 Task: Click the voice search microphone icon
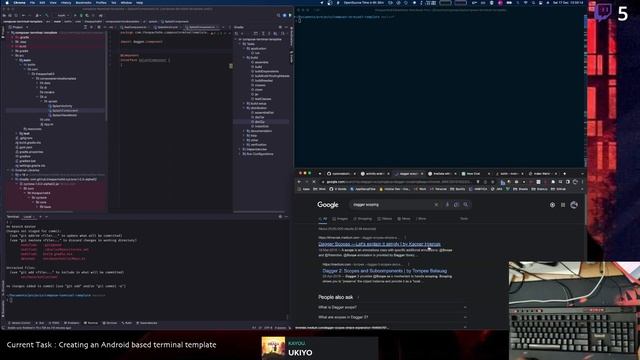(447, 205)
